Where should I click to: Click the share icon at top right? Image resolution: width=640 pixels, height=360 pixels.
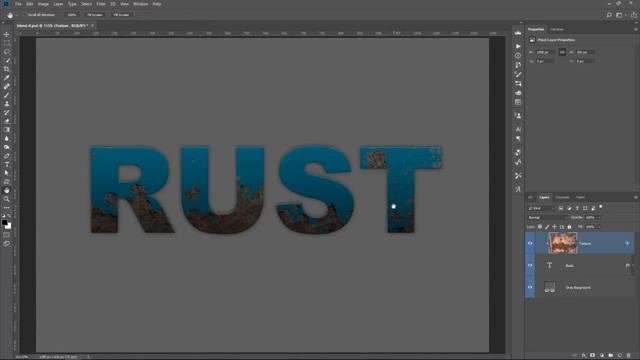(633, 15)
